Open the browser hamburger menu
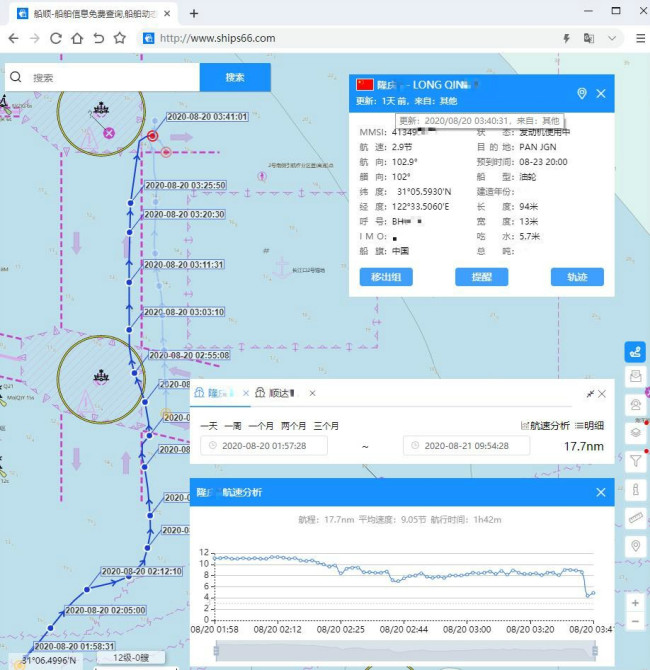This screenshot has height=670, width=650. tap(640, 38)
